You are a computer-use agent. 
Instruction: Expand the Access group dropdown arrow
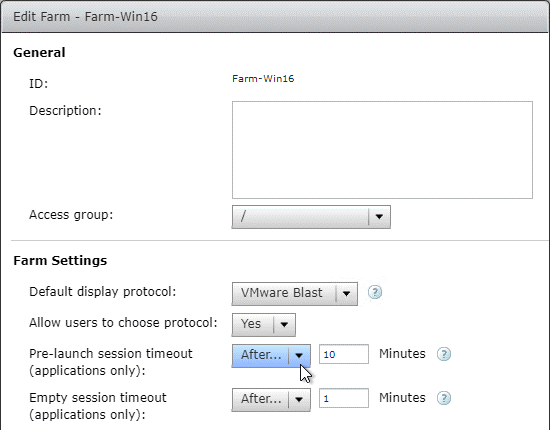(x=379, y=217)
